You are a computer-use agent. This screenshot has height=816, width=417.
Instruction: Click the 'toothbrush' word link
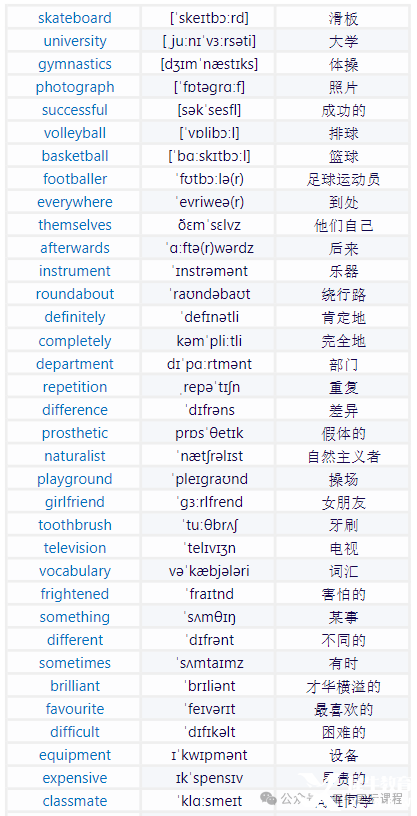(x=74, y=525)
